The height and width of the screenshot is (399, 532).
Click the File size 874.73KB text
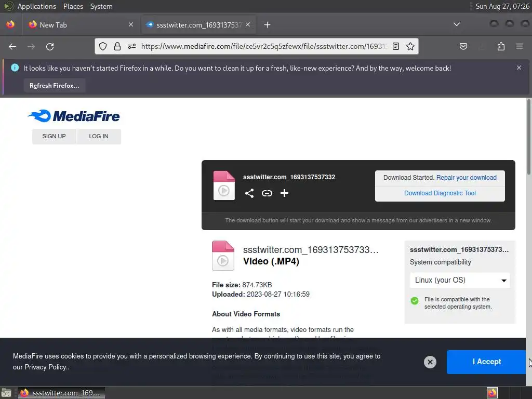pos(242,285)
